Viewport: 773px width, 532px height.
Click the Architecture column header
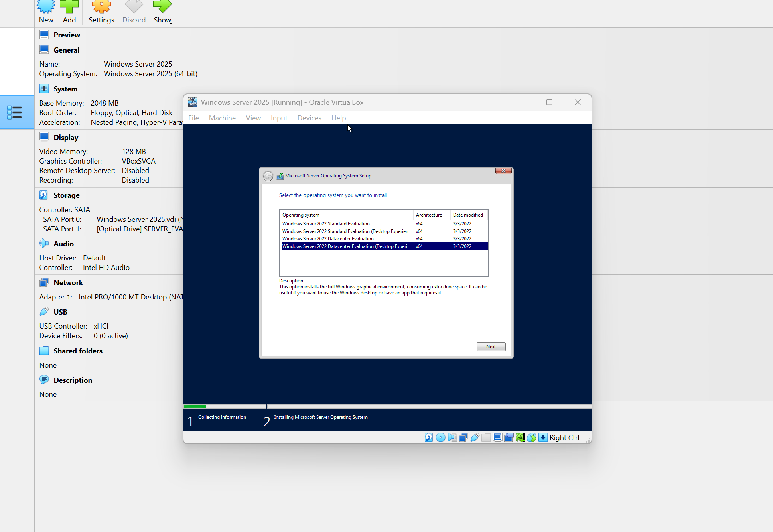[432, 215]
